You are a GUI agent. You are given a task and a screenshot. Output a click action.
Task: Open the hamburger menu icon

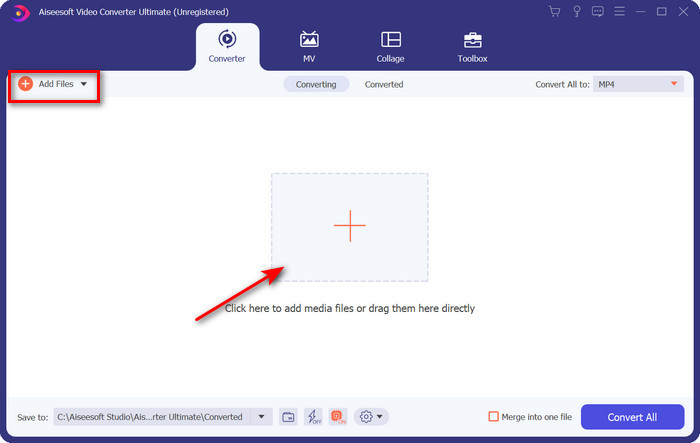pos(619,12)
